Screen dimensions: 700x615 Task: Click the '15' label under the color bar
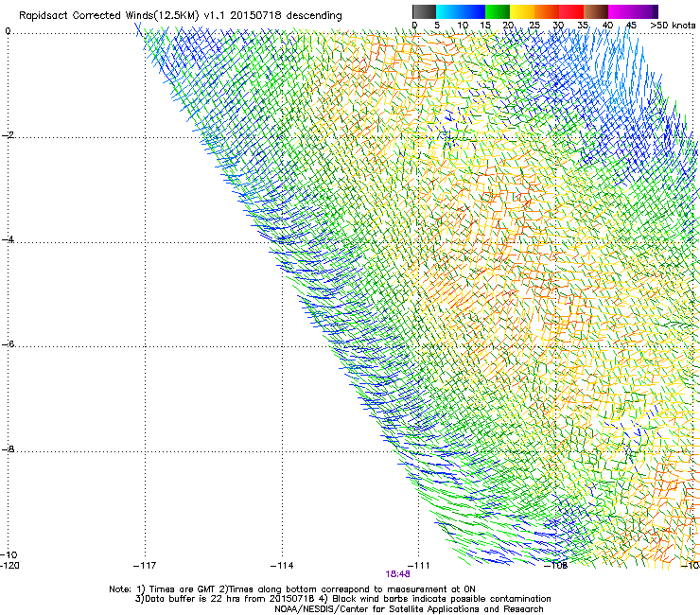click(x=485, y=26)
